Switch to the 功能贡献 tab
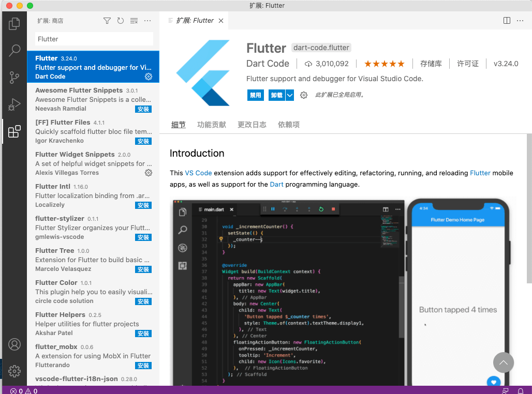 pyautogui.click(x=211, y=125)
